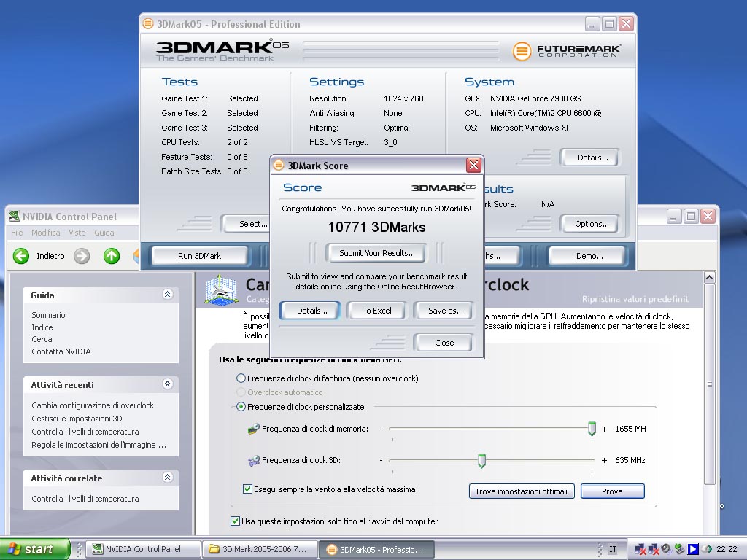Open the Windows start button
The height and width of the screenshot is (560, 747).
coord(35,549)
